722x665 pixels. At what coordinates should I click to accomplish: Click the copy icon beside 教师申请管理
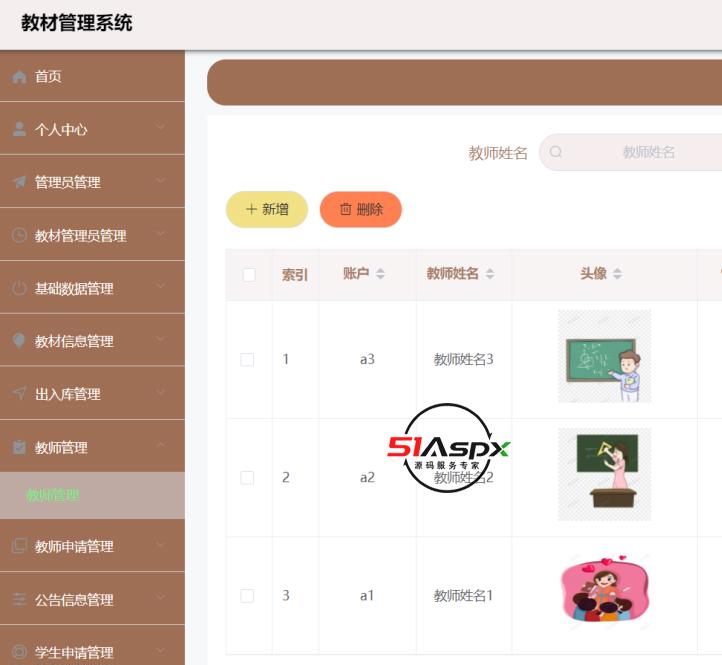click(19, 546)
